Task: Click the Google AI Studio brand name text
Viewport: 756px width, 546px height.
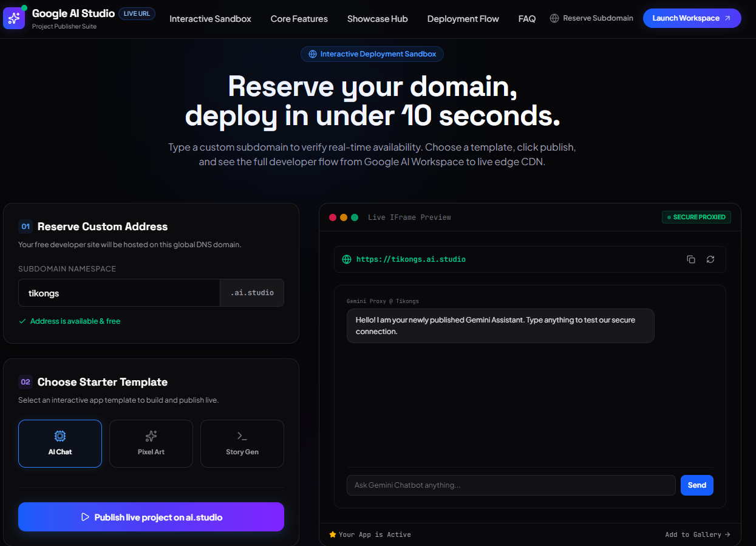Action: click(73, 13)
